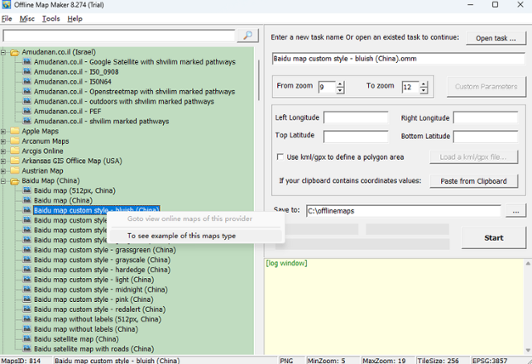Image resolution: width=532 pixels, height=364 pixels.
Task: Collapse the Amudanan.co.il (Israel) tree node
Action: click(3, 52)
